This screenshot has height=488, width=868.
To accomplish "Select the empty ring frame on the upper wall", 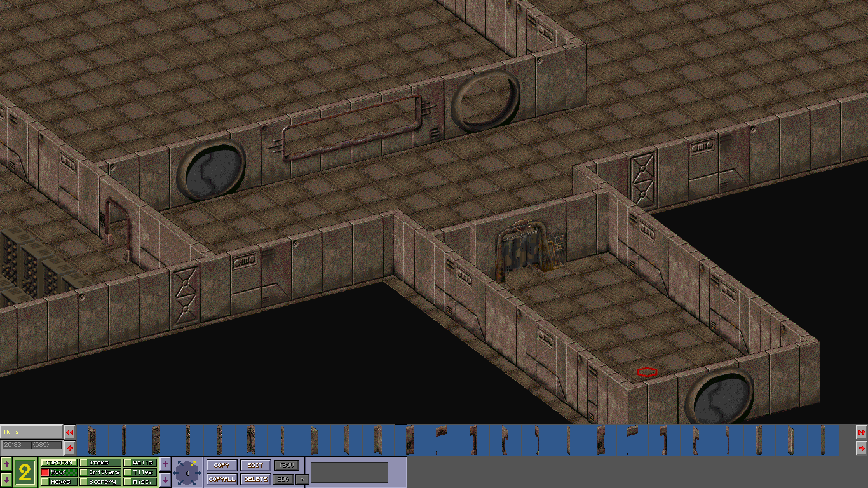I will (486, 101).
